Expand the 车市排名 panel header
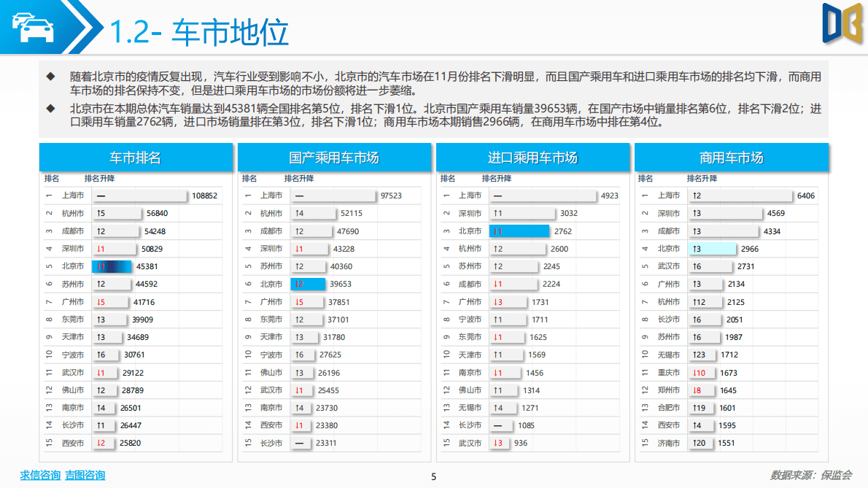The image size is (868, 488). pyautogui.click(x=137, y=156)
